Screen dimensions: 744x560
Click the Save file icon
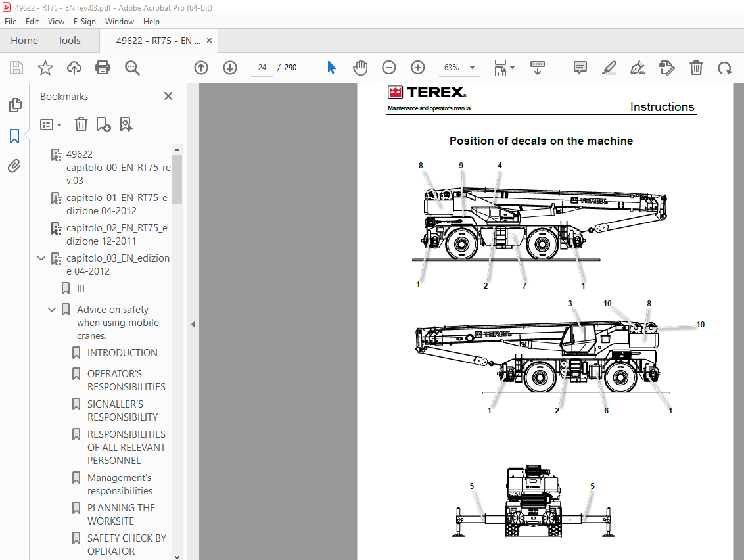click(x=16, y=68)
